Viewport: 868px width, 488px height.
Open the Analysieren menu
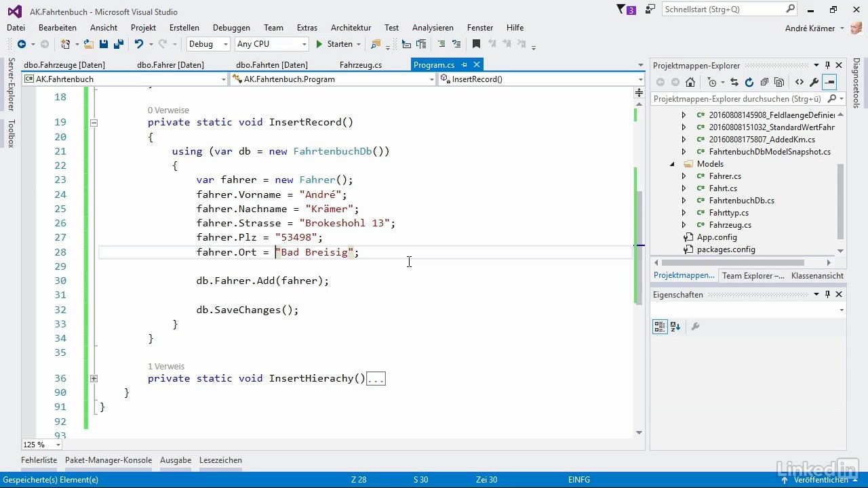point(433,28)
